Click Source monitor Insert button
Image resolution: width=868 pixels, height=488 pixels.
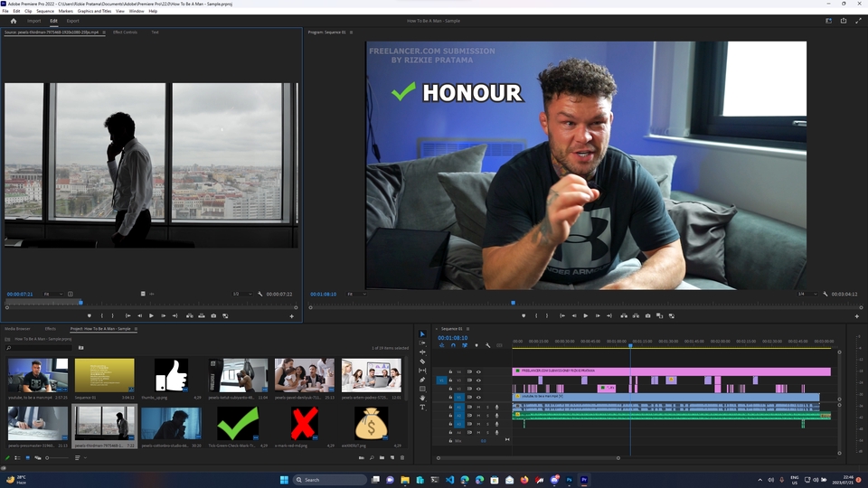pyautogui.click(x=189, y=316)
